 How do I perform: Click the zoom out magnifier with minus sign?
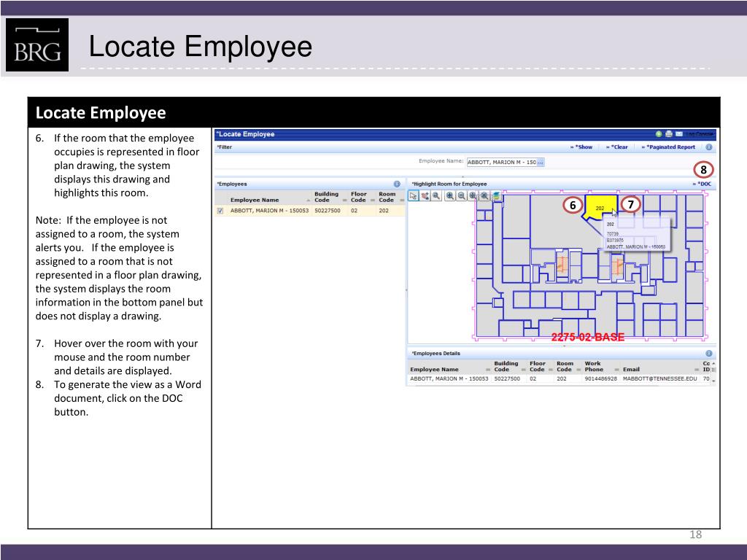click(x=461, y=195)
